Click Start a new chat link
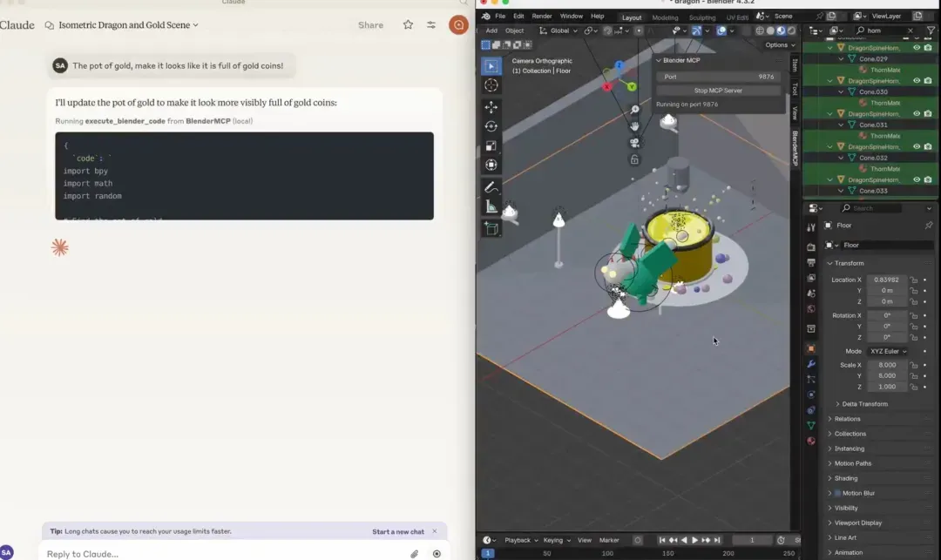Image resolution: width=941 pixels, height=560 pixels. 398,532
